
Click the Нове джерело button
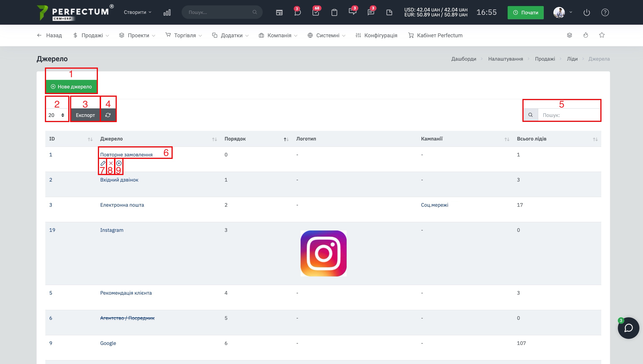coord(71,86)
